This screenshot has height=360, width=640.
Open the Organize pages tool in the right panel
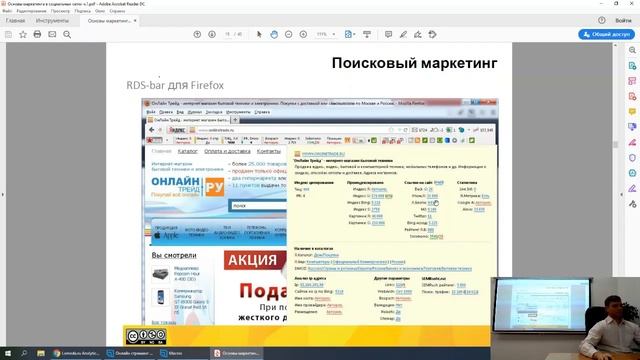[x=632, y=81]
